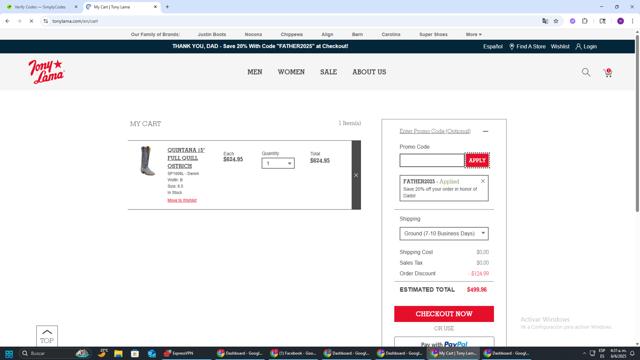
Task: Click the Tony Lama logo
Action: coord(46,71)
